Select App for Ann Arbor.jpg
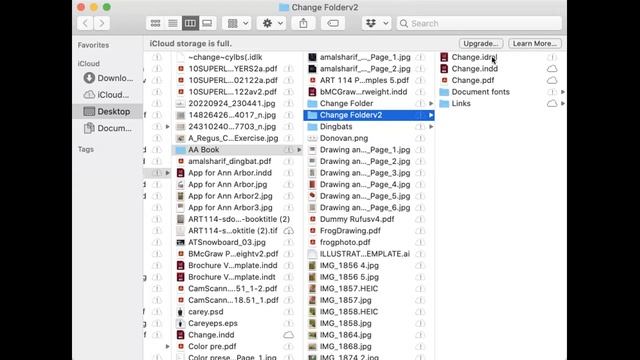The height and width of the screenshot is (360, 640). pyautogui.click(x=227, y=184)
